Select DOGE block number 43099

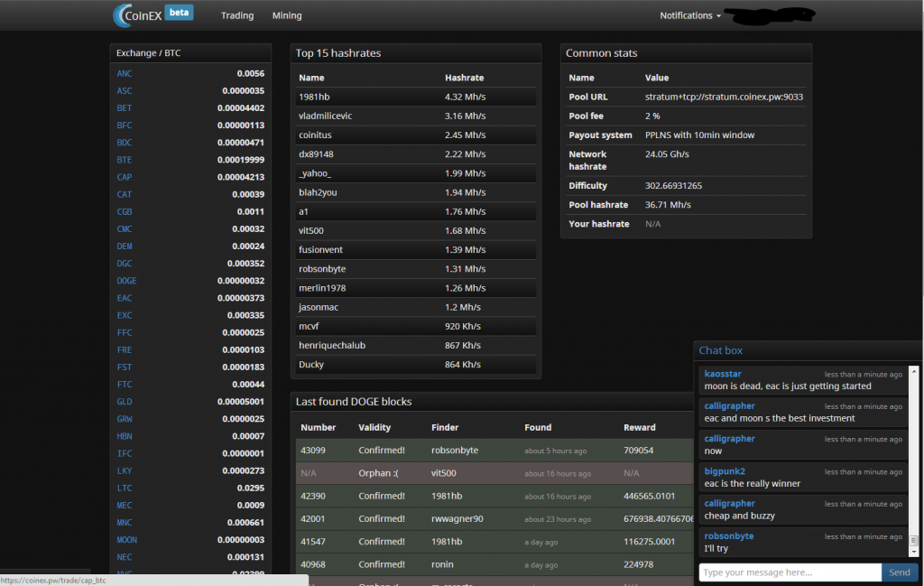pos(313,451)
